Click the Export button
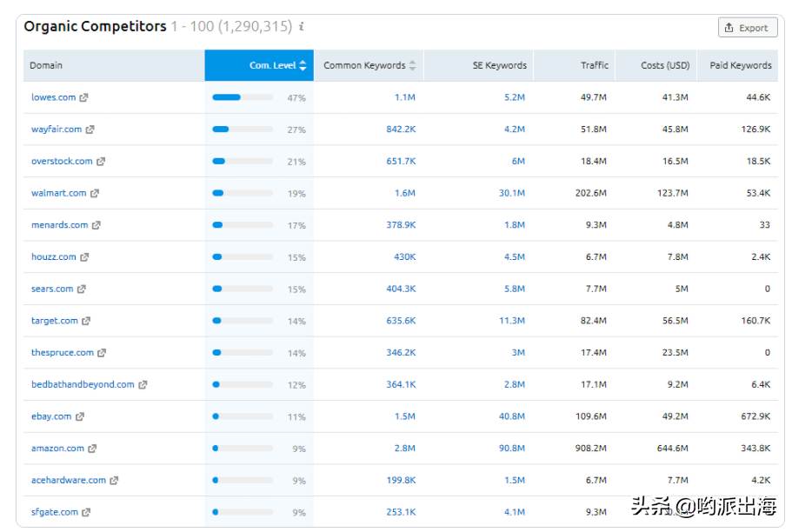 tap(748, 28)
